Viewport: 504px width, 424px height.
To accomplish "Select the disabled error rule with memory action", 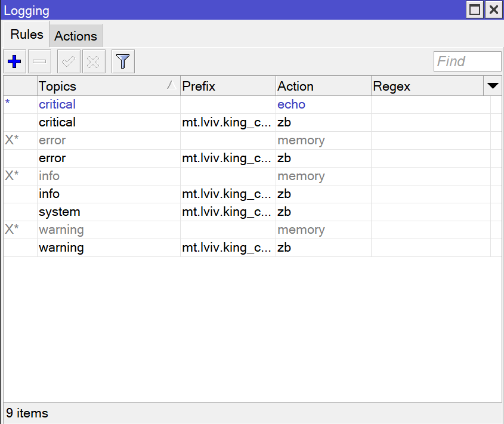I will tap(52, 140).
